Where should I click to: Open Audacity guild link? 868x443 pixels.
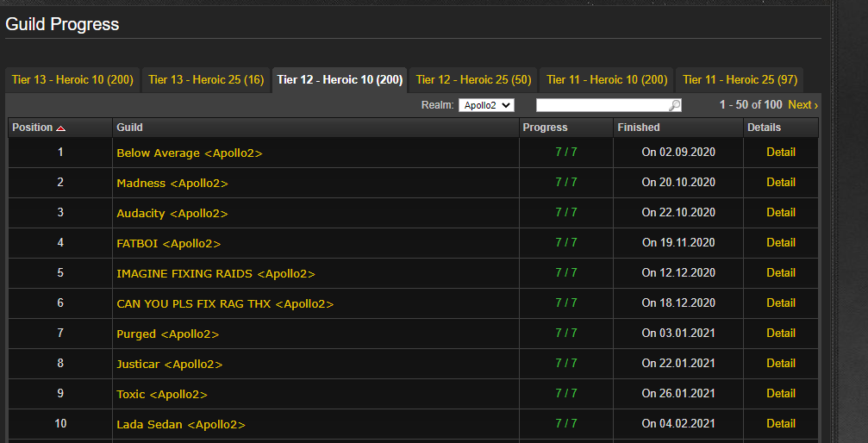coord(172,213)
